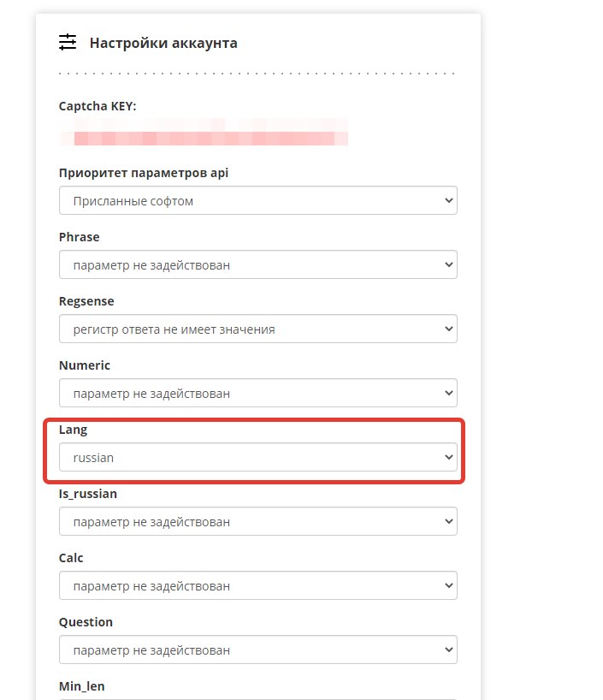Screen dimensions: 603x700
Task: Click the Numeric field label
Action: coord(85,365)
